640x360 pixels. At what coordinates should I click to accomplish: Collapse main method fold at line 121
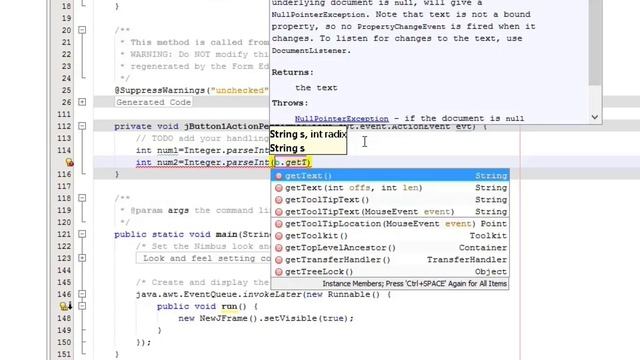[82, 234]
